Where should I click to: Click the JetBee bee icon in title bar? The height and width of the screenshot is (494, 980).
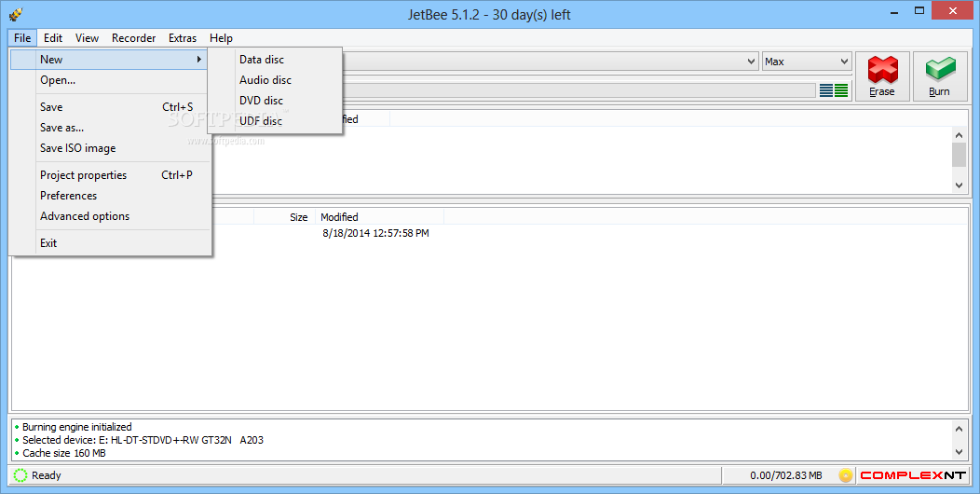click(16, 14)
